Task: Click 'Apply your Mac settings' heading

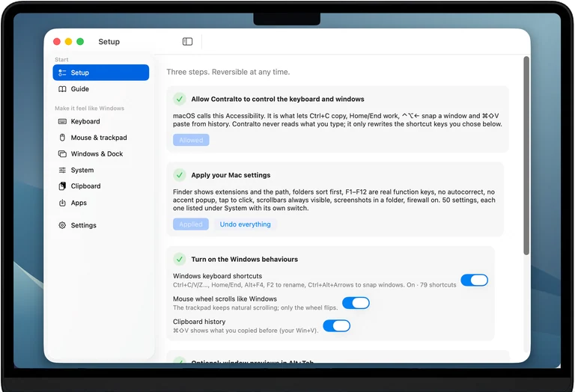Action: click(x=231, y=175)
